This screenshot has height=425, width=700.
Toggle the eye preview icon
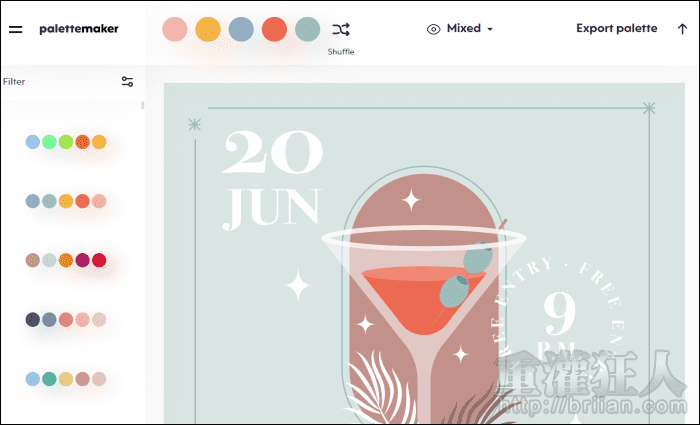pyautogui.click(x=433, y=29)
